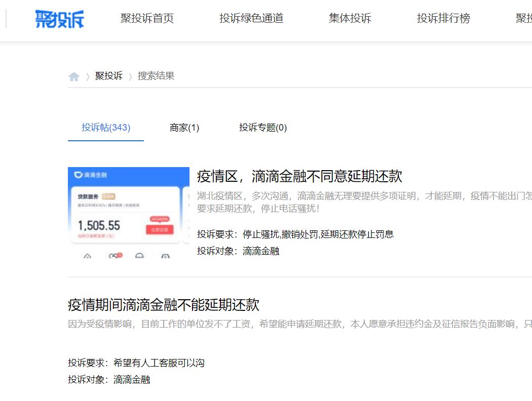Screen dimensions: 532x401
Task: Click 投诉对象: 滴滴金融 in second complaint
Action: click(x=109, y=380)
